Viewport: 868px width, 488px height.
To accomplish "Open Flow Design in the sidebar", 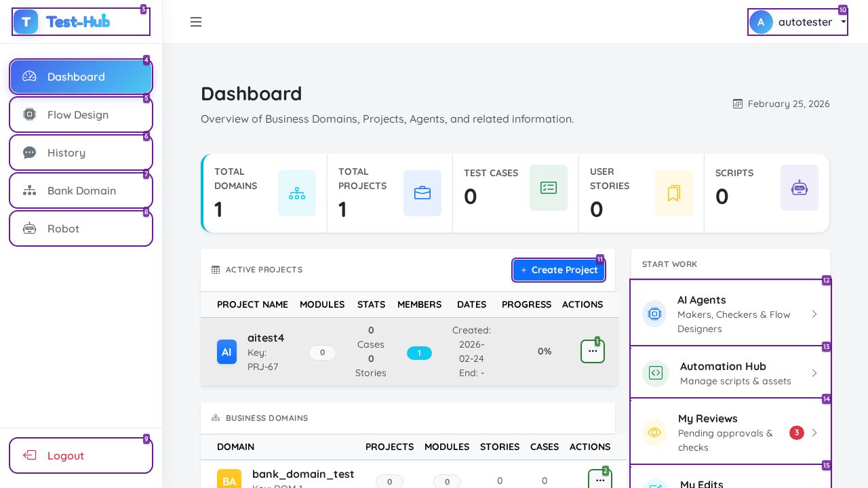I will point(81,115).
